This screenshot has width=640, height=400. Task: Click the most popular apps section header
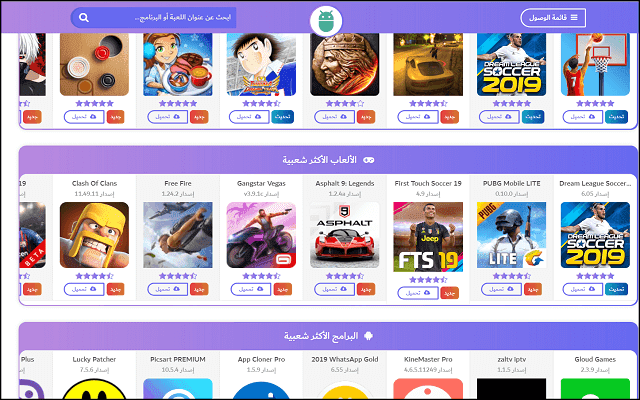[328, 336]
